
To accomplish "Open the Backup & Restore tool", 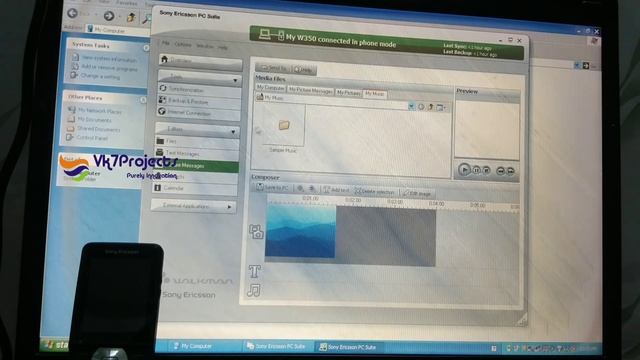I will tap(199, 101).
